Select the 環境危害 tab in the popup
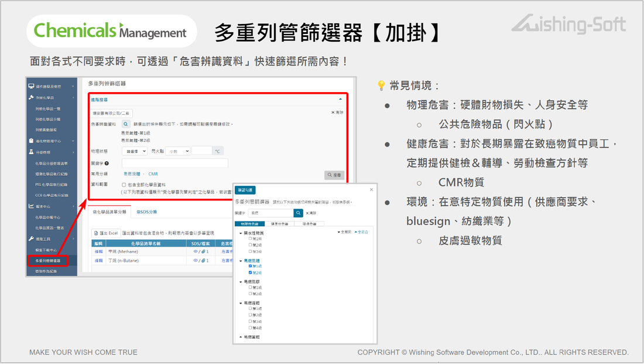Screen dimensions: 644x364 [309, 224]
